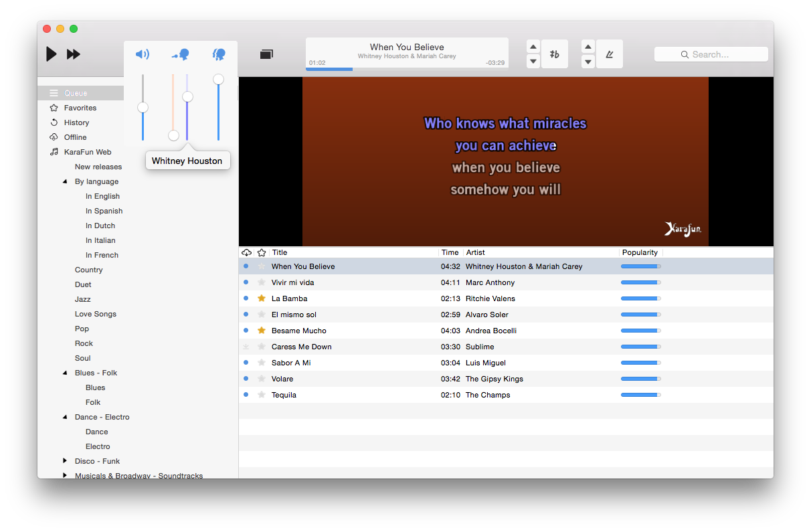Click the lead vocals single-head icon

(181, 54)
